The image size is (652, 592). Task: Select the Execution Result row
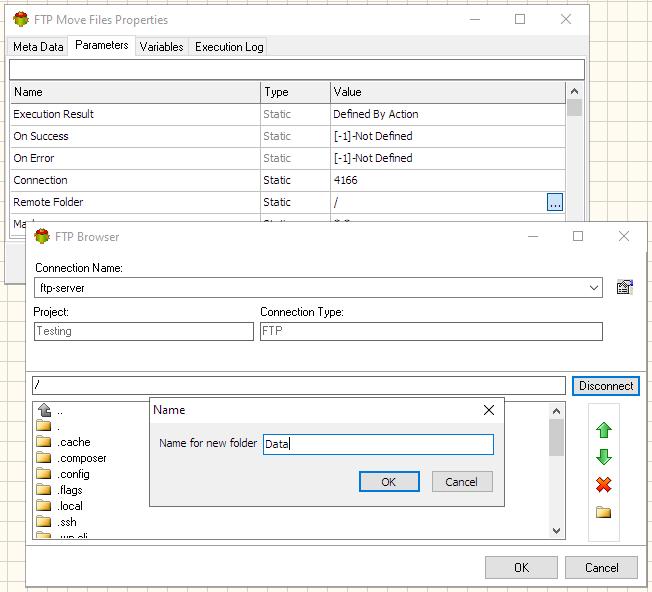click(x=288, y=114)
